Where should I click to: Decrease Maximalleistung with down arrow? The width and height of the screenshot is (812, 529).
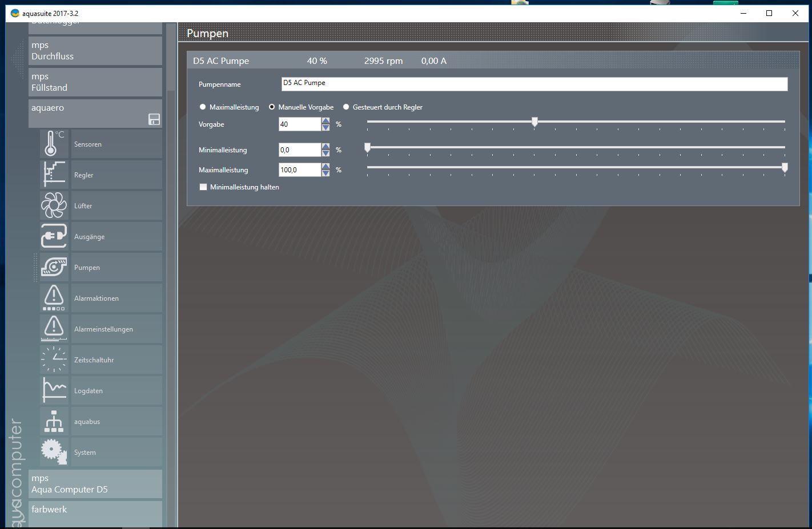(325, 173)
